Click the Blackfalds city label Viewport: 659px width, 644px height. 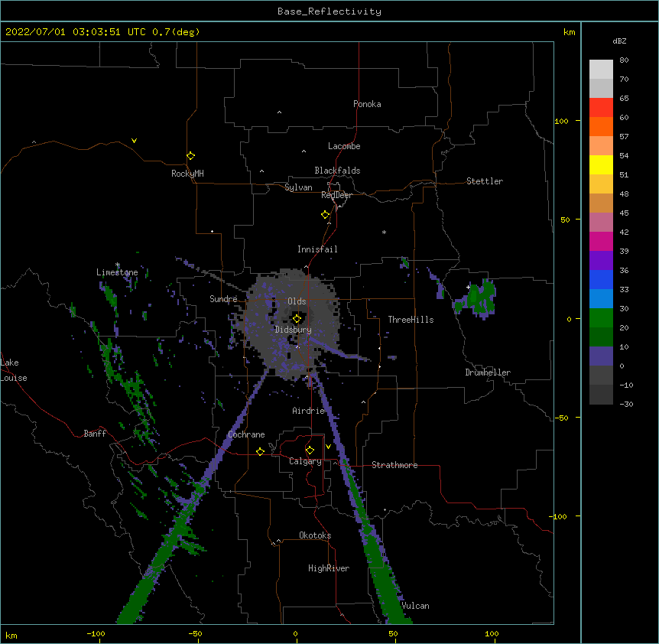[337, 171]
